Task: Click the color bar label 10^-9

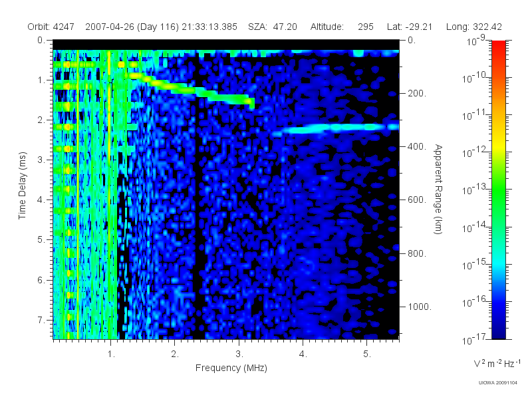Action: point(476,41)
